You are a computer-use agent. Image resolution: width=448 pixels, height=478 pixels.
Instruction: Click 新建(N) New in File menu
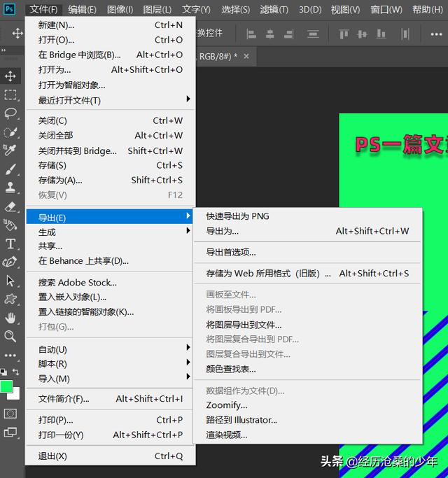coord(111,24)
